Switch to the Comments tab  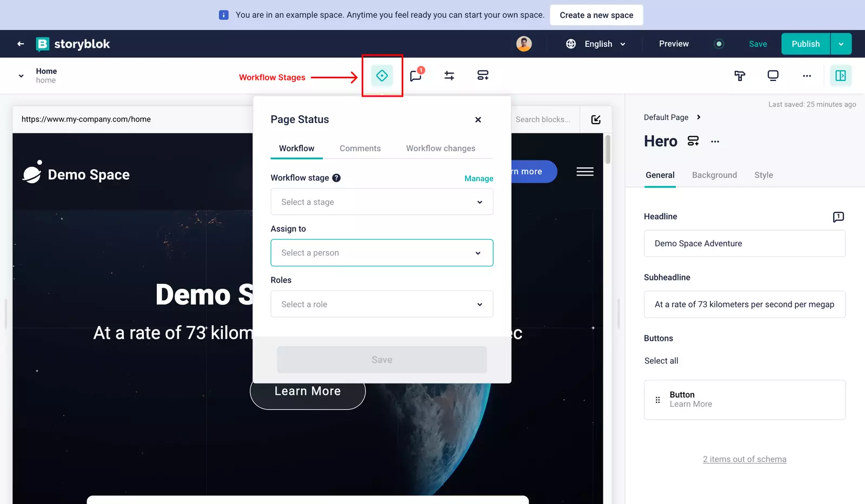(x=360, y=149)
